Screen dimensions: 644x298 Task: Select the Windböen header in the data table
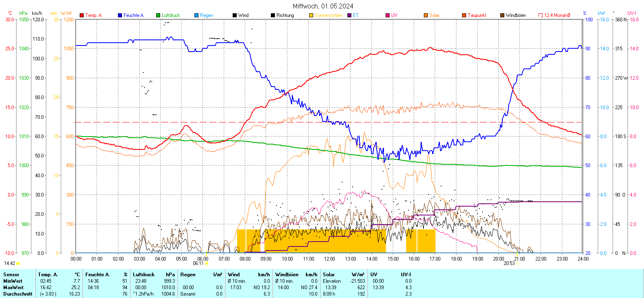click(x=287, y=275)
